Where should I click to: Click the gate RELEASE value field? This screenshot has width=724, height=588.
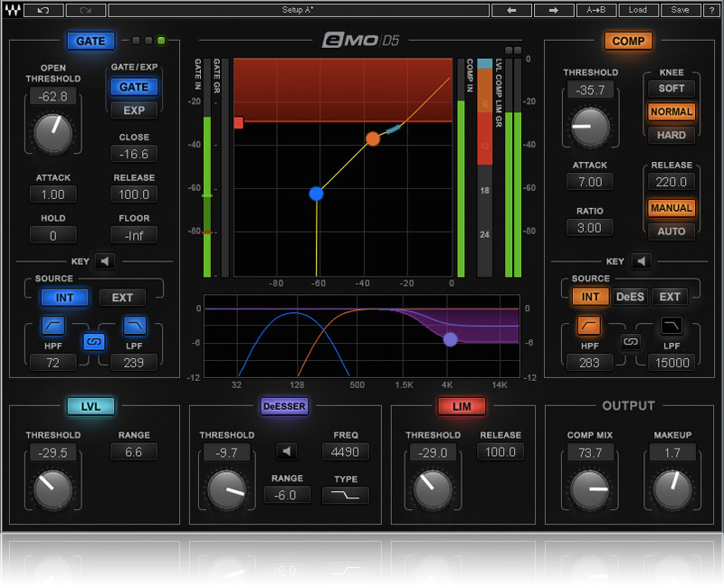tap(134, 194)
